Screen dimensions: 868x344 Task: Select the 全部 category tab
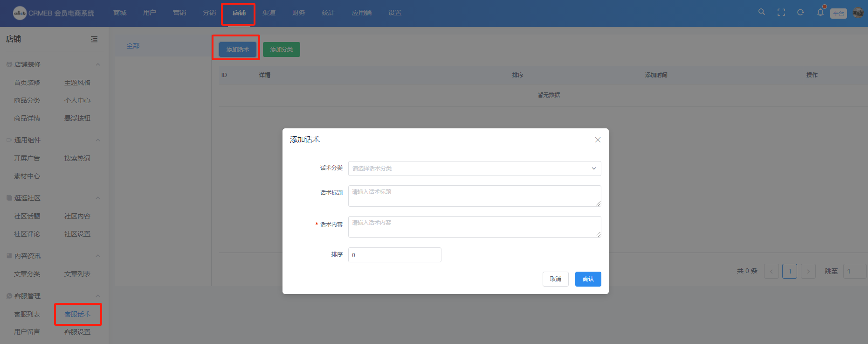pos(133,46)
